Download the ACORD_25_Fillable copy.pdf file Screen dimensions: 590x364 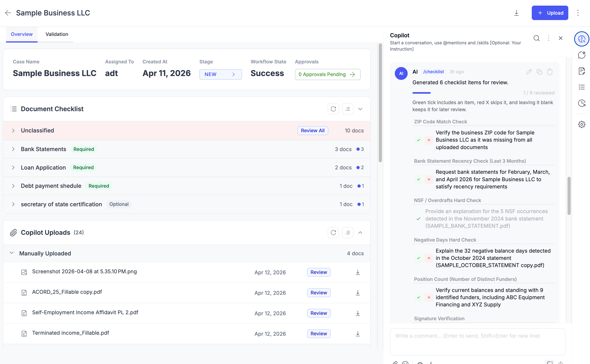pyautogui.click(x=358, y=293)
